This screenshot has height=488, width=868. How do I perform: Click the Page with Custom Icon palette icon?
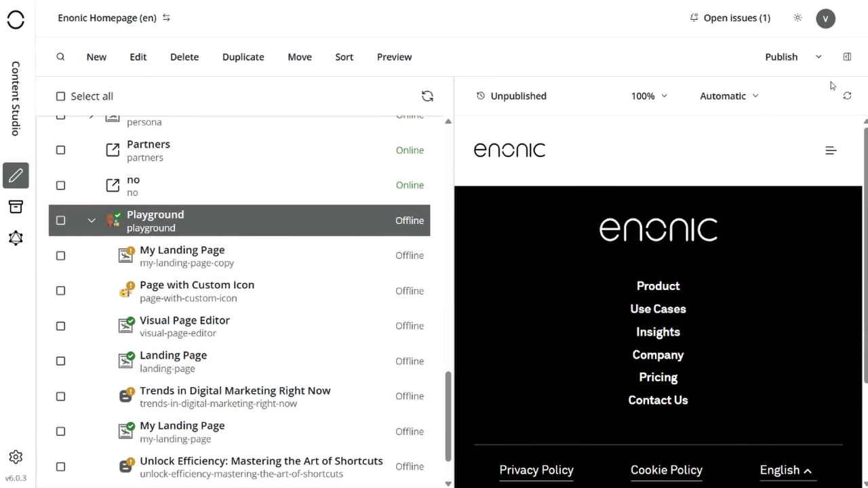[126, 290]
